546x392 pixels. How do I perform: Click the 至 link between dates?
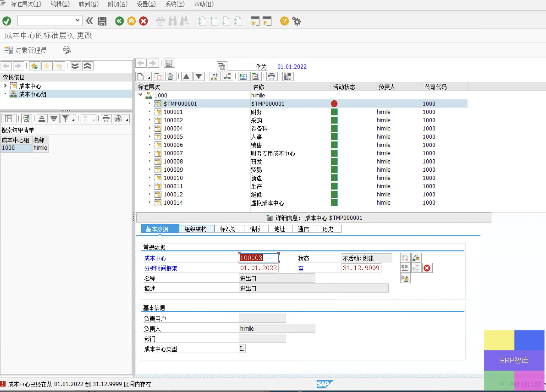click(x=301, y=268)
